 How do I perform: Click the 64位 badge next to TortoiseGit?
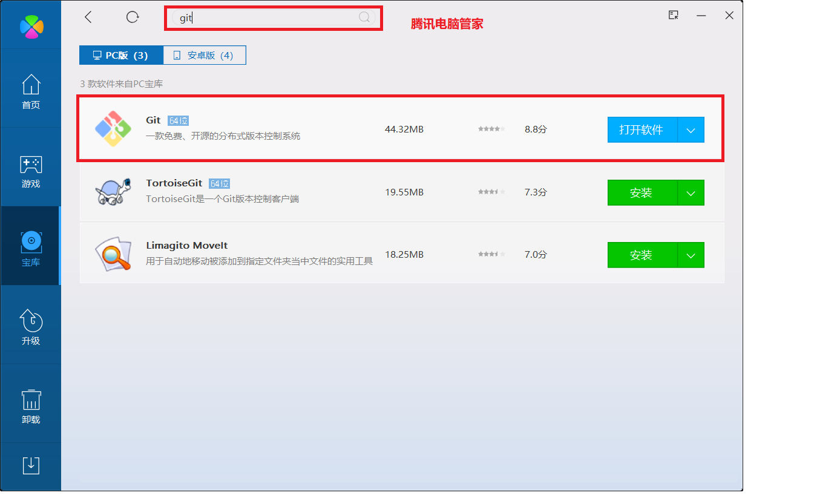tap(220, 183)
